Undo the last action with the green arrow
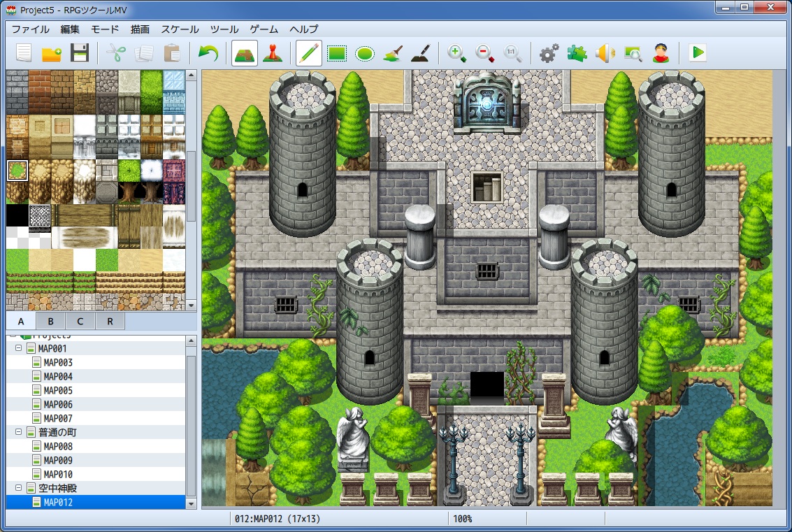 tap(208, 53)
